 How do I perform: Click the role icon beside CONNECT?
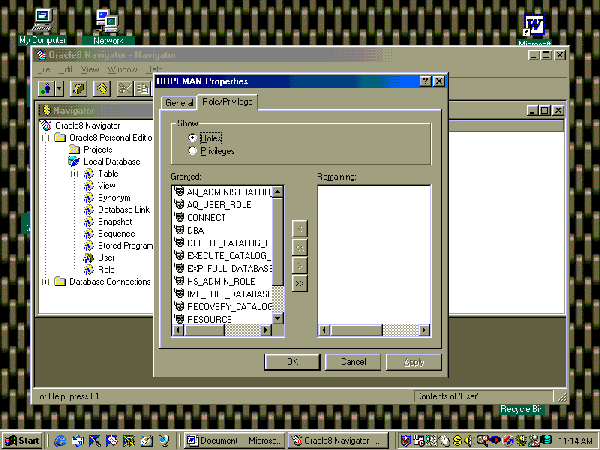(179, 217)
